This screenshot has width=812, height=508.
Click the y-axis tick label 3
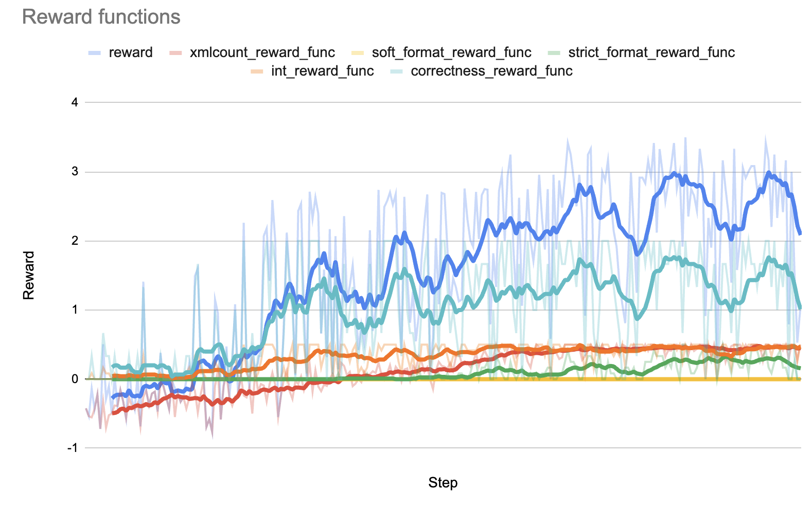click(75, 172)
